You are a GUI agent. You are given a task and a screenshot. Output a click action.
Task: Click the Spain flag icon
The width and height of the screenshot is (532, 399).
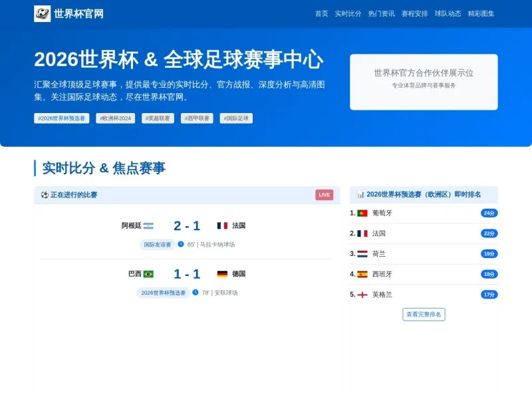[x=362, y=274]
